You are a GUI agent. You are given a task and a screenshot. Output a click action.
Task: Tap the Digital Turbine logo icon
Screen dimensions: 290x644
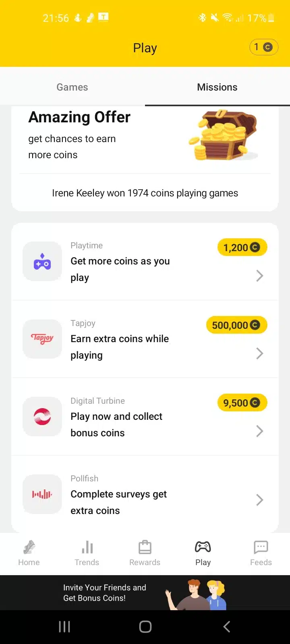pyautogui.click(x=42, y=417)
